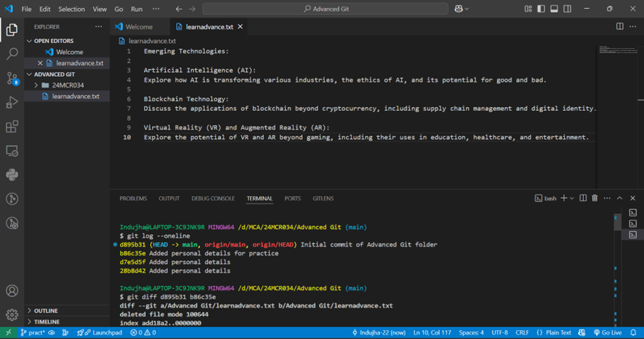Click the editor minimap preview
The width and height of the screenshot is (644, 339).
619,50
